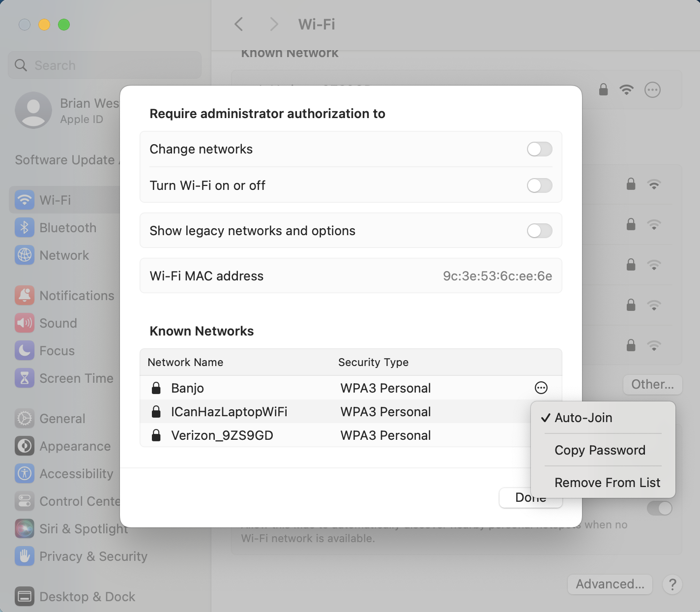The image size is (700, 612).
Task: Select the Banjo network row
Action: [x=350, y=388]
